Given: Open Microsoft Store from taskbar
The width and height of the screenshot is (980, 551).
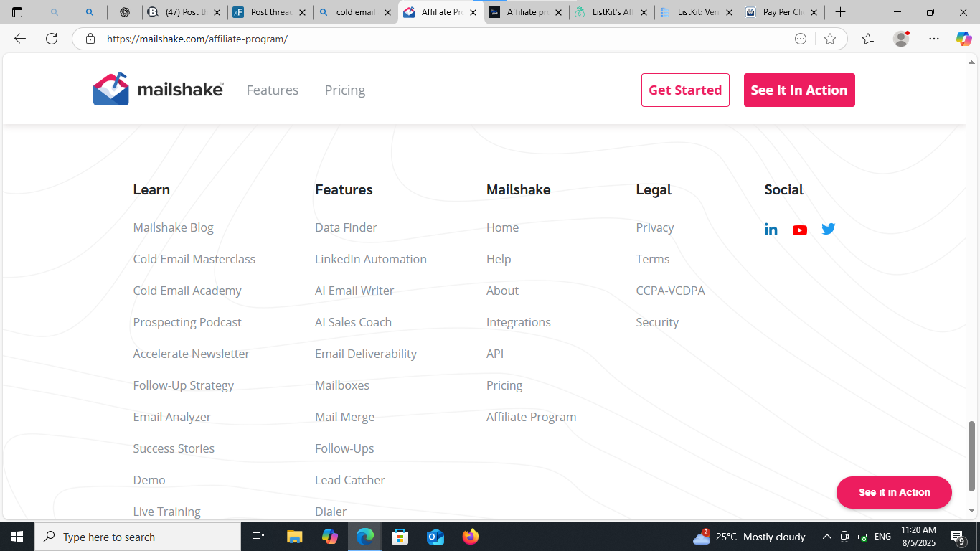Looking at the screenshot, I should pos(400,537).
